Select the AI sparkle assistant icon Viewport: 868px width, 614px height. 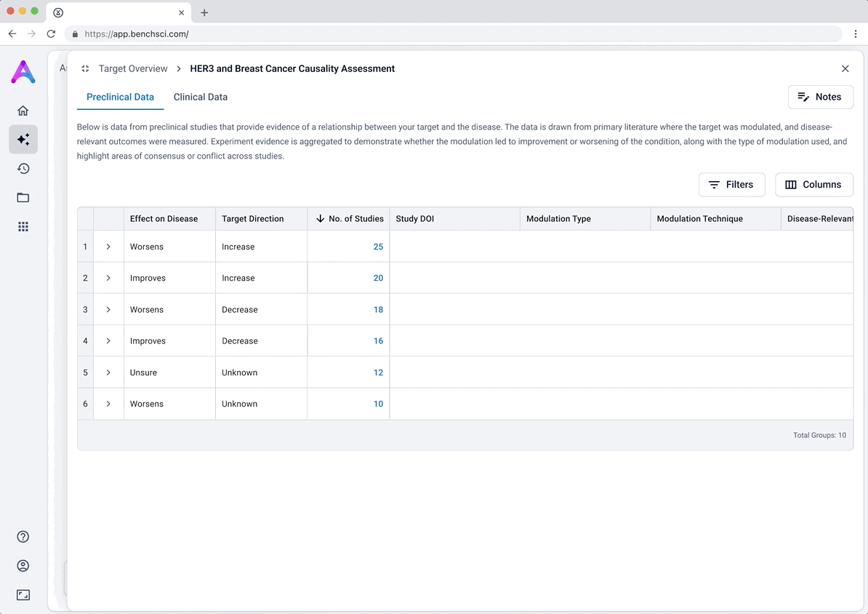(x=23, y=139)
